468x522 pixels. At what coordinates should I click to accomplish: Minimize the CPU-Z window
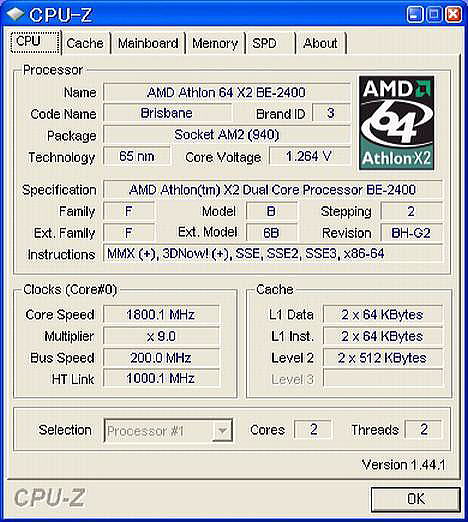pyautogui.click(x=415, y=14)
